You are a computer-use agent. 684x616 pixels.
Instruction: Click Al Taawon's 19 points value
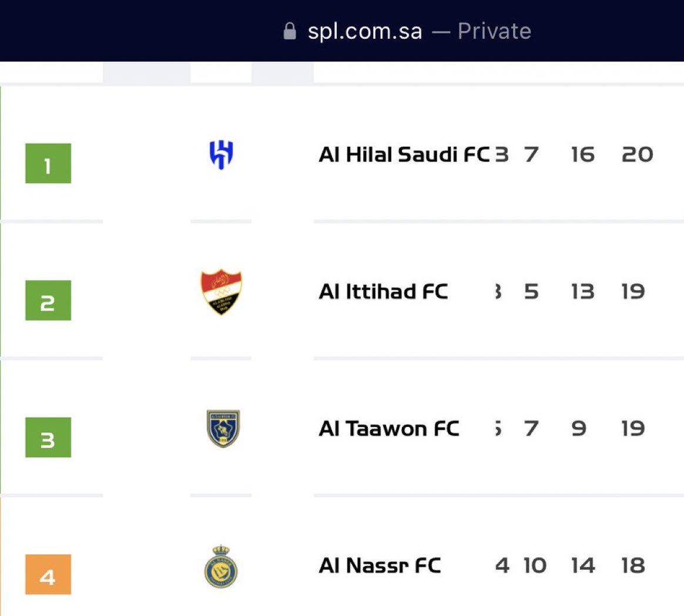pos(633,429)
